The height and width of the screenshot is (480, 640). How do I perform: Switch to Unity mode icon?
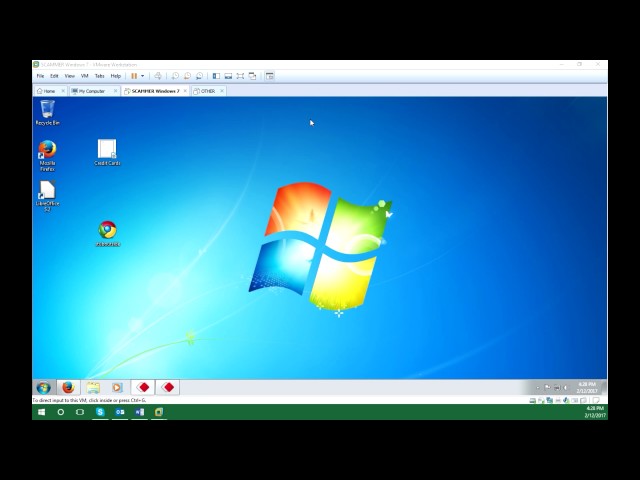[x=253, y=76]
